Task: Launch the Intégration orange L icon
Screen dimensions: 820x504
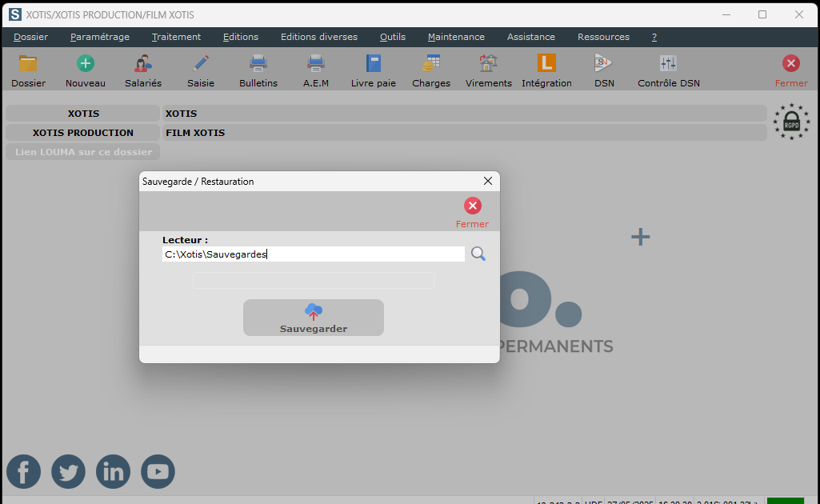Action: pos(546,64)
